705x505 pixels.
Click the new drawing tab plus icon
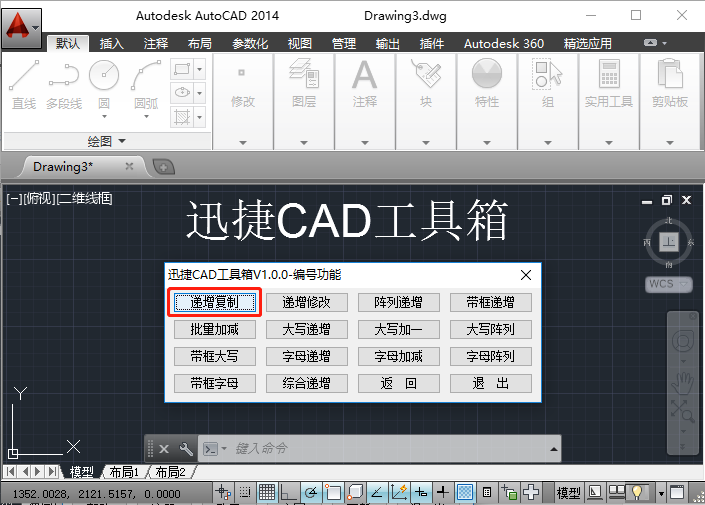tap(164, 167)
